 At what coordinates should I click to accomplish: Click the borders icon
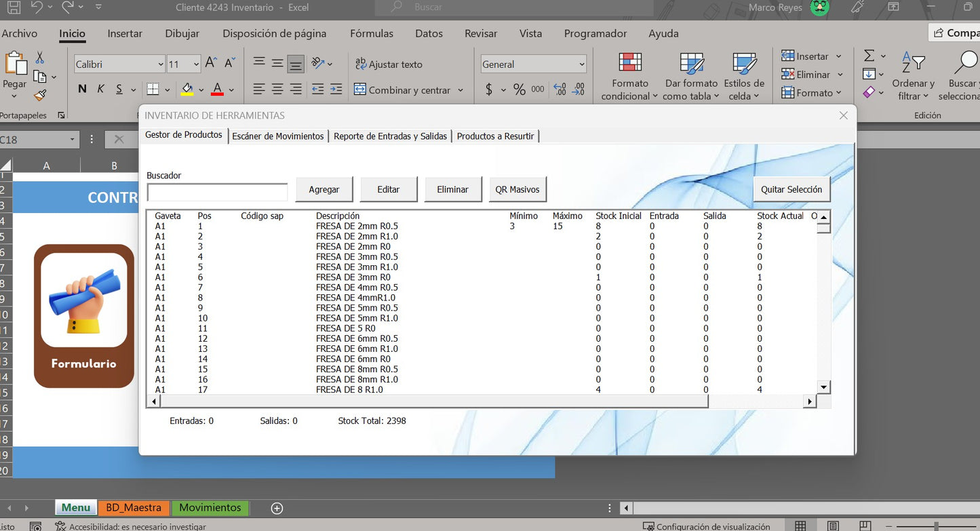[153, 89]
